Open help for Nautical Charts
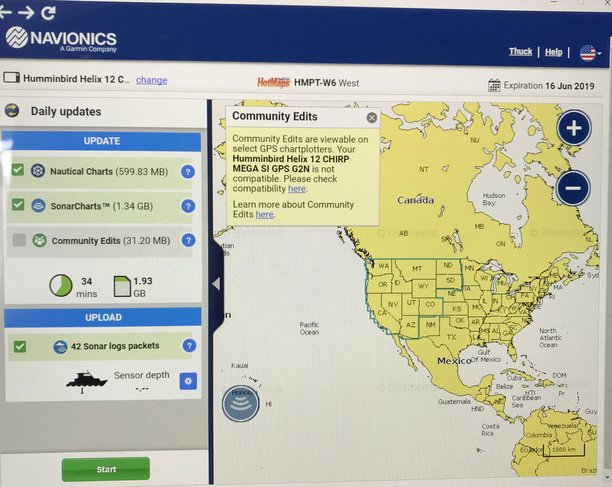The height and width of the screenshot is (487, 612). (x=188, y=172)
